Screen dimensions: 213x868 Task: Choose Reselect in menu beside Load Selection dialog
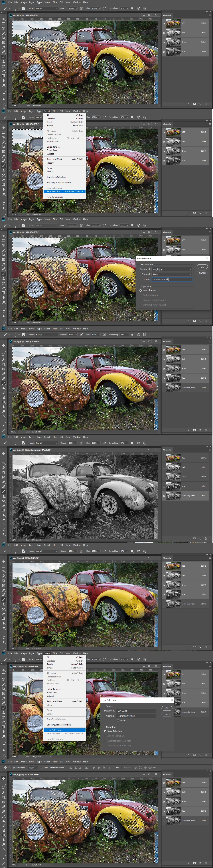click(x=64, y=664)
